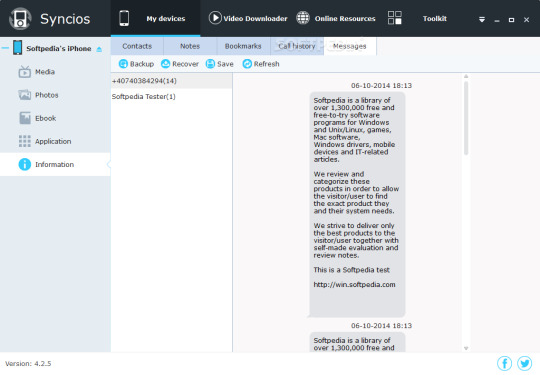Screen dimensions: 540x375
Task: Open the Video Downloader section
Action: point(255,19)
